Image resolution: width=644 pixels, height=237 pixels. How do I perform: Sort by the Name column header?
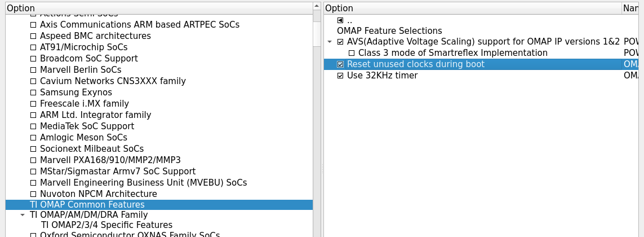pyautogui.click(x=631, y=8)
